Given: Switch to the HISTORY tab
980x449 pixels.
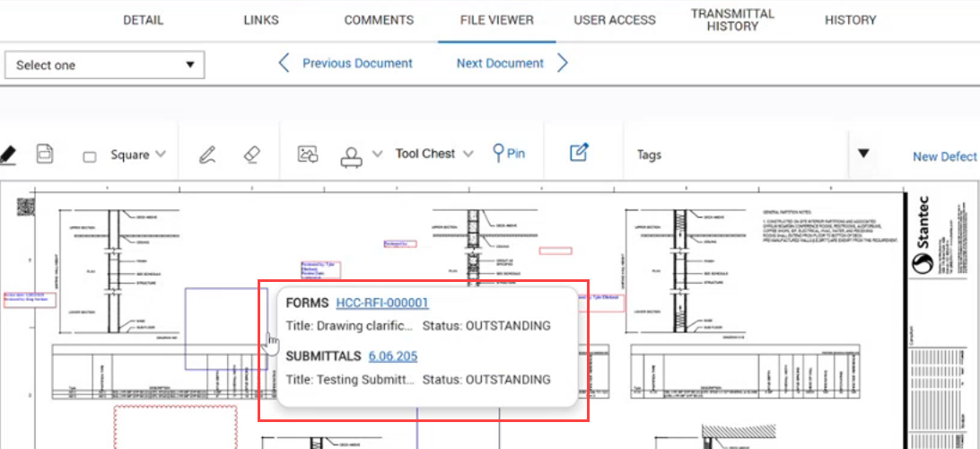Looking at the screenshot, I should (x=851, y=20).
